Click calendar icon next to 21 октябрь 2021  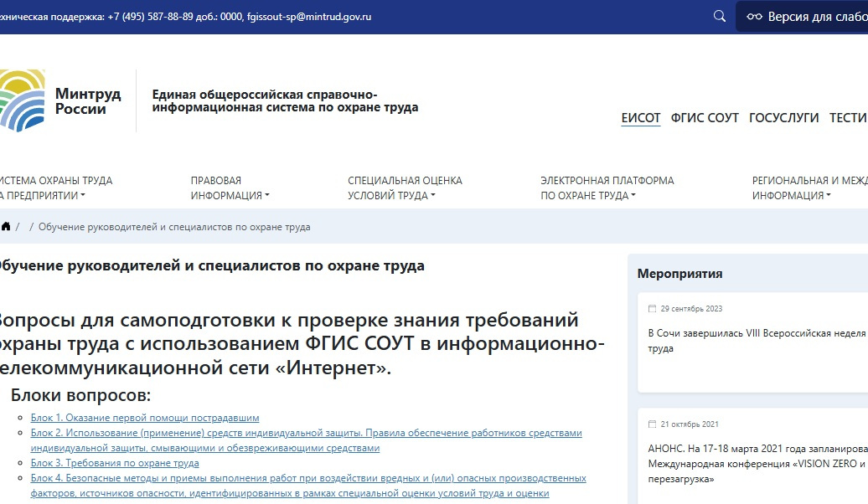653,424
